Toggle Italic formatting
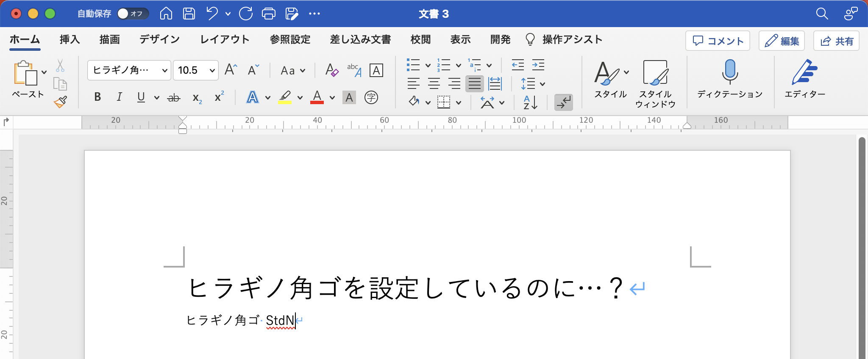This screenshot has width=868, height=359. pyautogui.click(x=119, y=97)
